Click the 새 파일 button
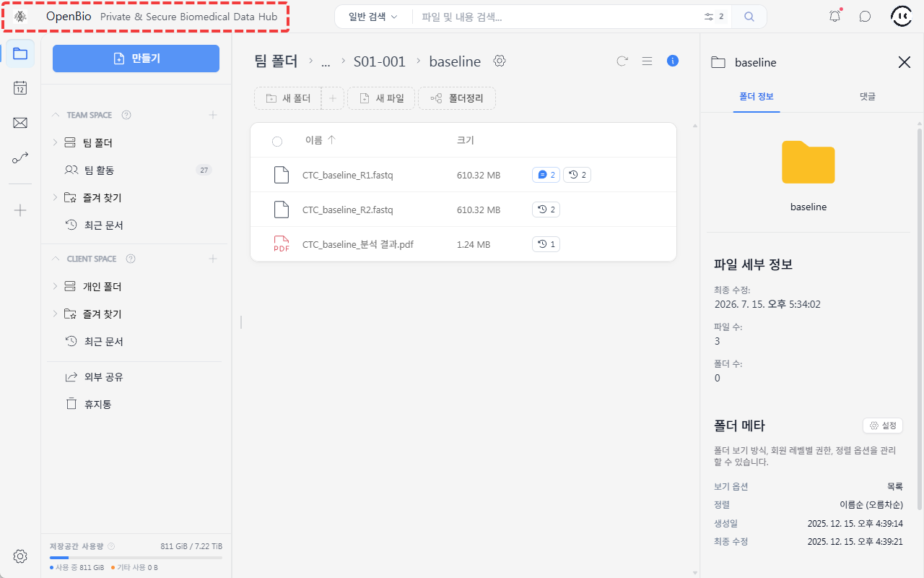The width and height of the screenshot is (924, 578). (381, 98)
